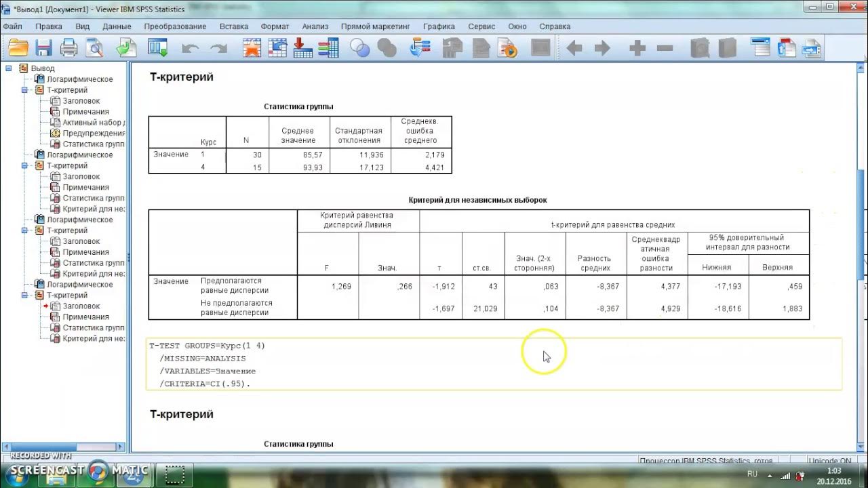Click the Expand plus outline icon

[x=637, y=49]
